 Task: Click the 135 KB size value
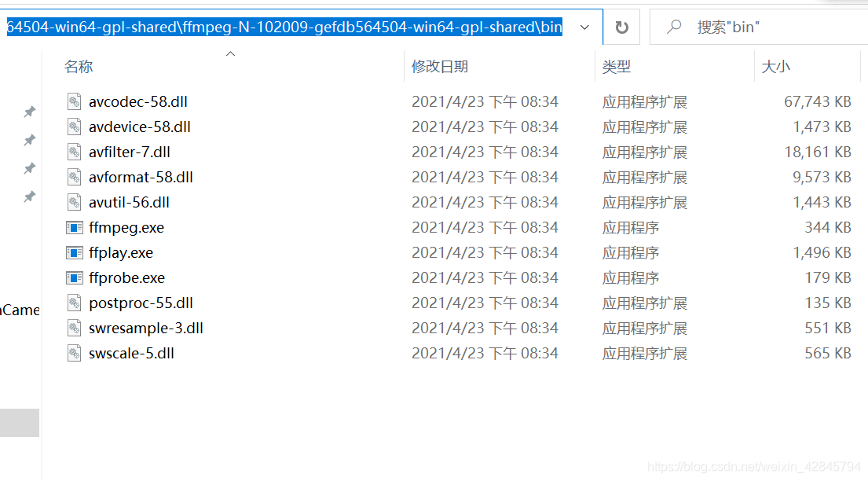[828, 303]
